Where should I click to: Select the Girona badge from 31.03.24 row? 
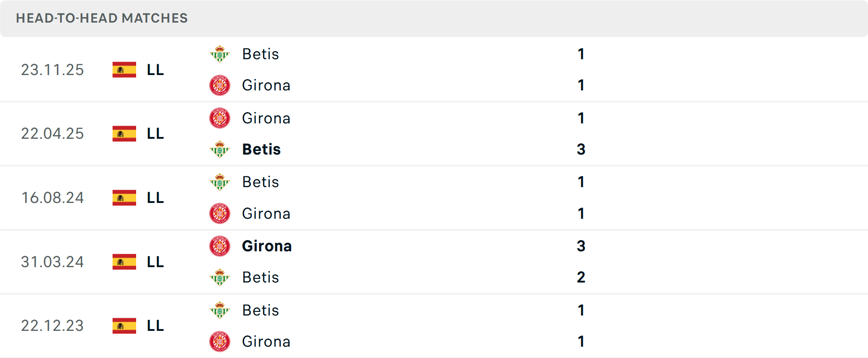(220, 246)
